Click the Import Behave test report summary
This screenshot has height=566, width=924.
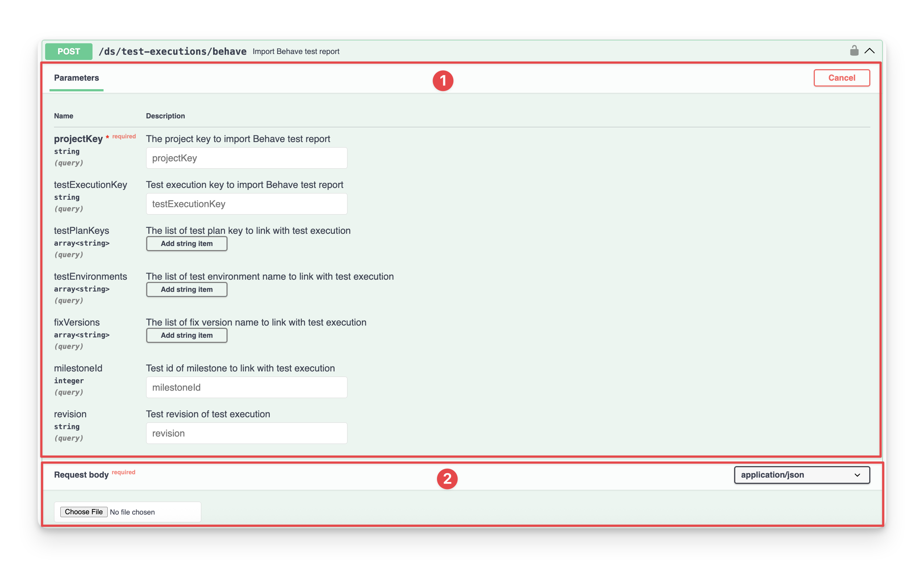tap(296, 51)
